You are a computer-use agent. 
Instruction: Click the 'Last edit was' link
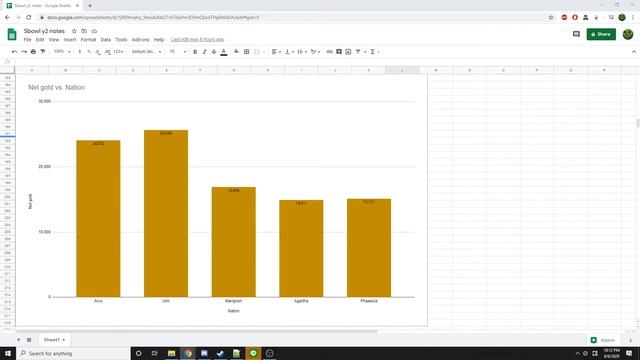pyautogui.click(x=198, y=40)
